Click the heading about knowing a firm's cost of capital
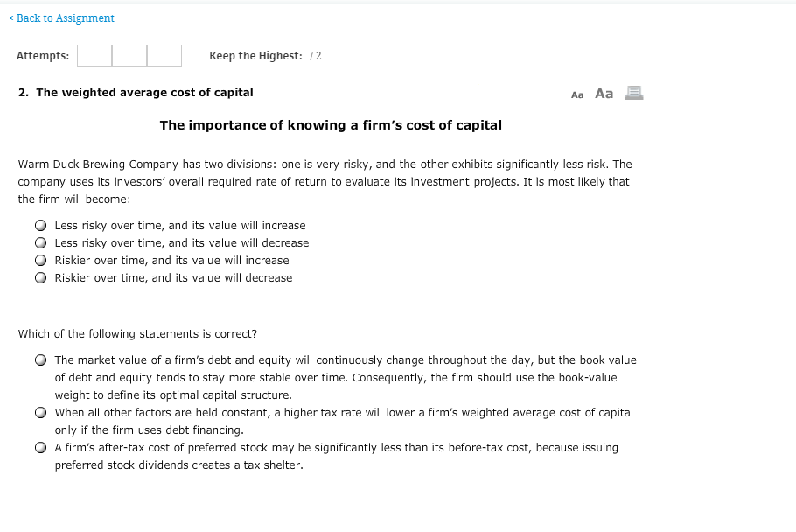 [331, 125]
